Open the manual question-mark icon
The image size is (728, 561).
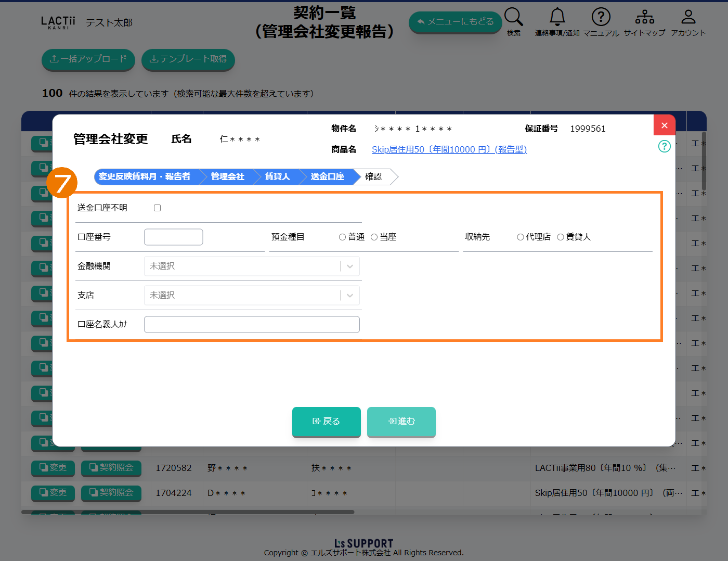click(601, 17)
